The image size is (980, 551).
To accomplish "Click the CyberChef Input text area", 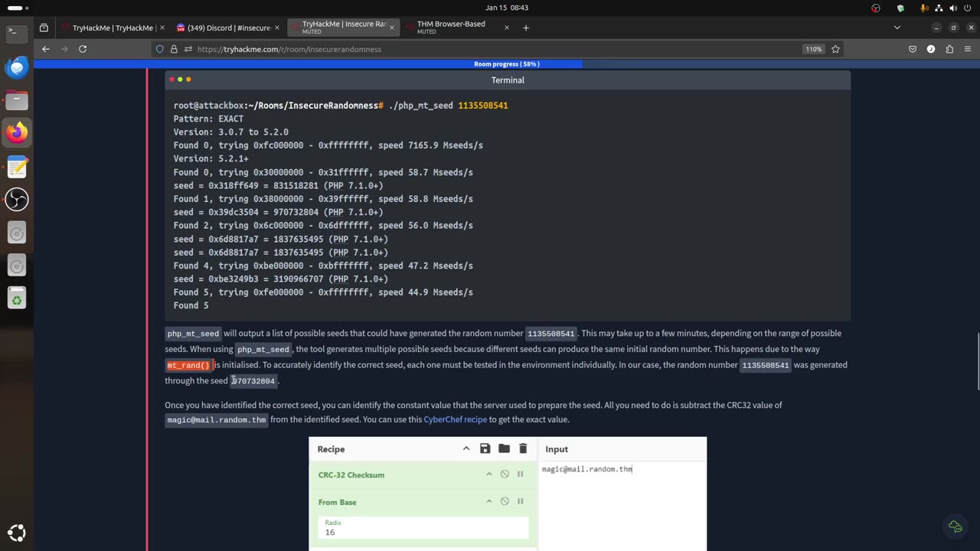I will tap(622, 505).
